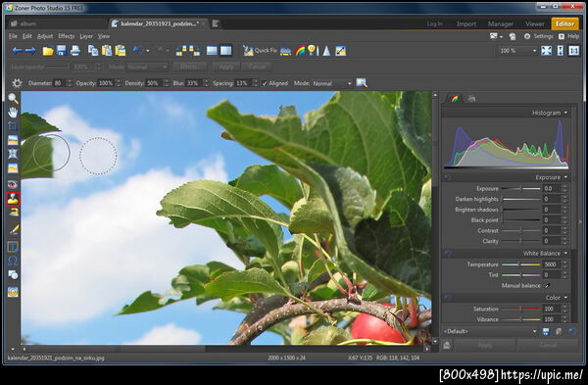Select the Paintbrush tool
The image size is (588, 385).
[13, 229]
